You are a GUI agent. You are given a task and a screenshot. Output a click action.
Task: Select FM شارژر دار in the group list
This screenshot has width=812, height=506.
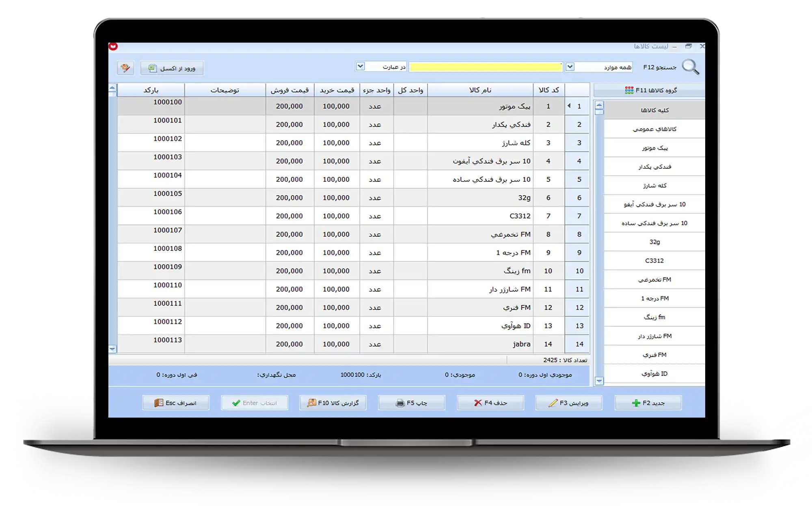click(x=654, y=336)
